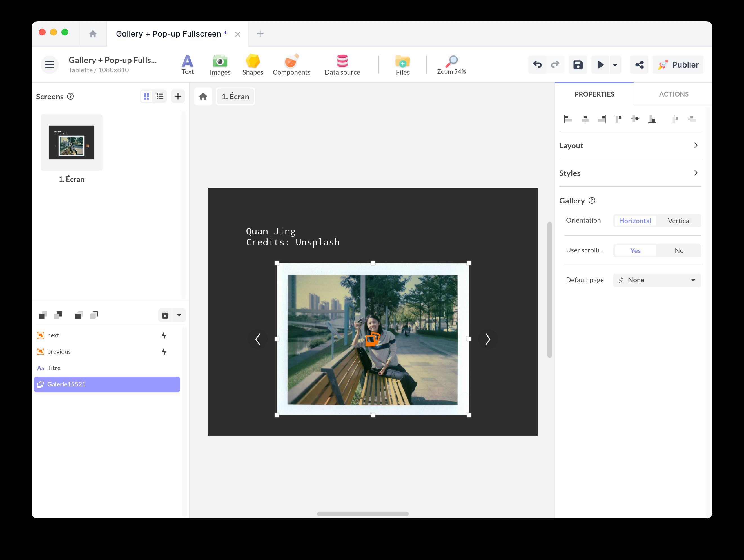The image size is (744, 560).
Task: Open the Shapes tool
Action: tap(253, 64)
